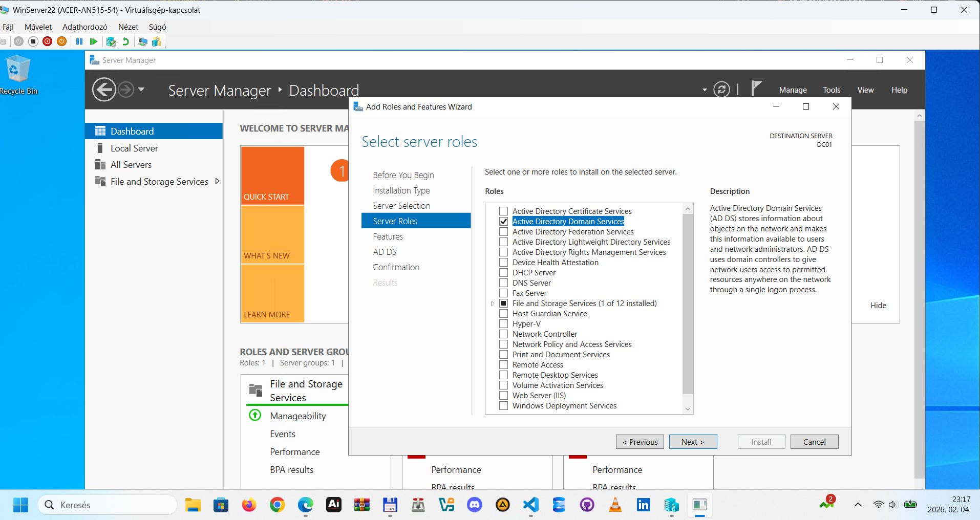Image resolution: width=980 pixels, height=520 pixels.
Task: Open the notification flag in Server Manager
Action: 756,88
